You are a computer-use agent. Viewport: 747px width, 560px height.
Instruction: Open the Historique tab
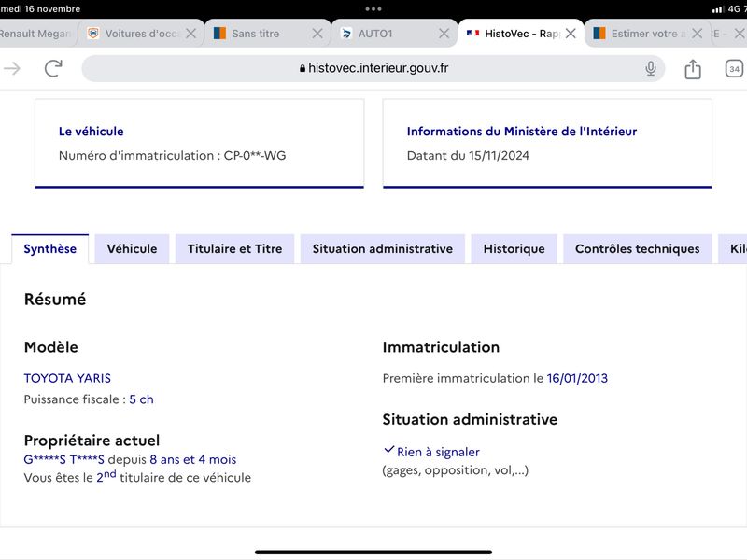click(514, 248)
